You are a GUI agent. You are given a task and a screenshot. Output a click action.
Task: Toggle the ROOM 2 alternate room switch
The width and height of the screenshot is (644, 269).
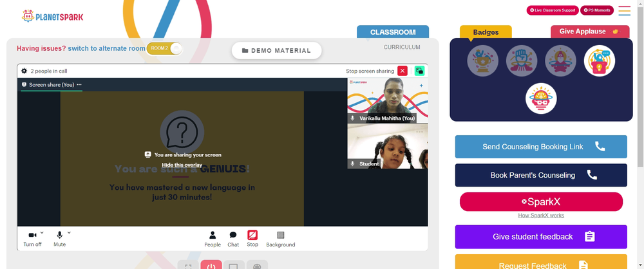pyautogui.click(x=164, y=48)
